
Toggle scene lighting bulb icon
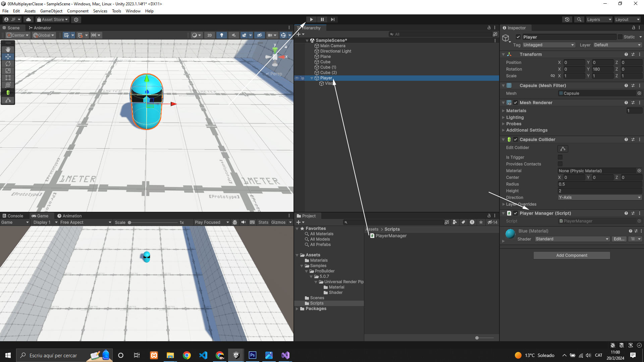point(221,35)
